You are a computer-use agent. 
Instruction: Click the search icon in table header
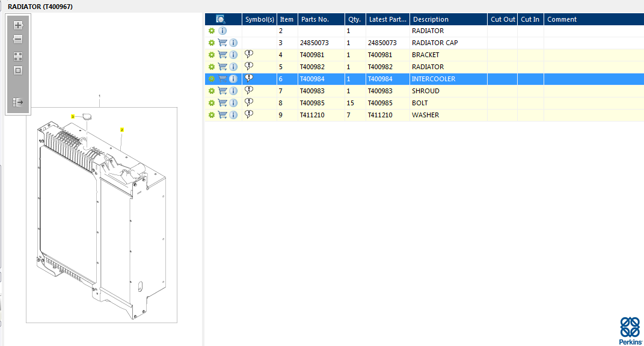pos(221,19)
